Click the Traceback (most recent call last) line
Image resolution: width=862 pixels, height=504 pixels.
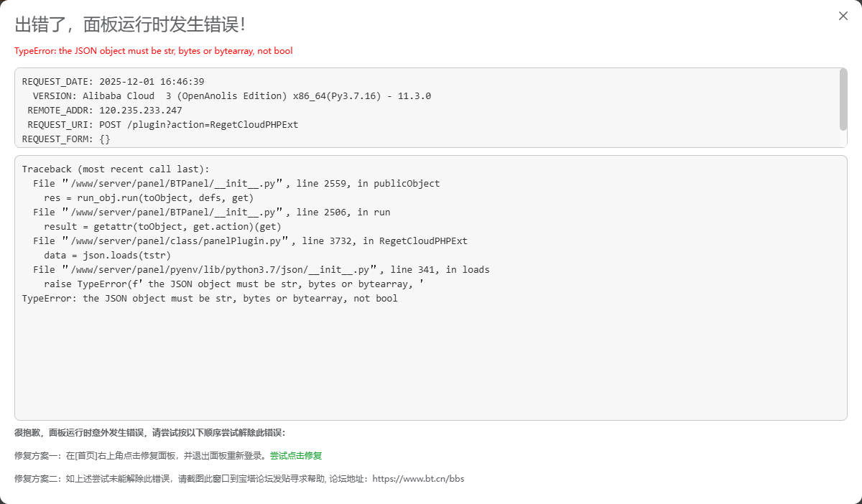(116, 169)
